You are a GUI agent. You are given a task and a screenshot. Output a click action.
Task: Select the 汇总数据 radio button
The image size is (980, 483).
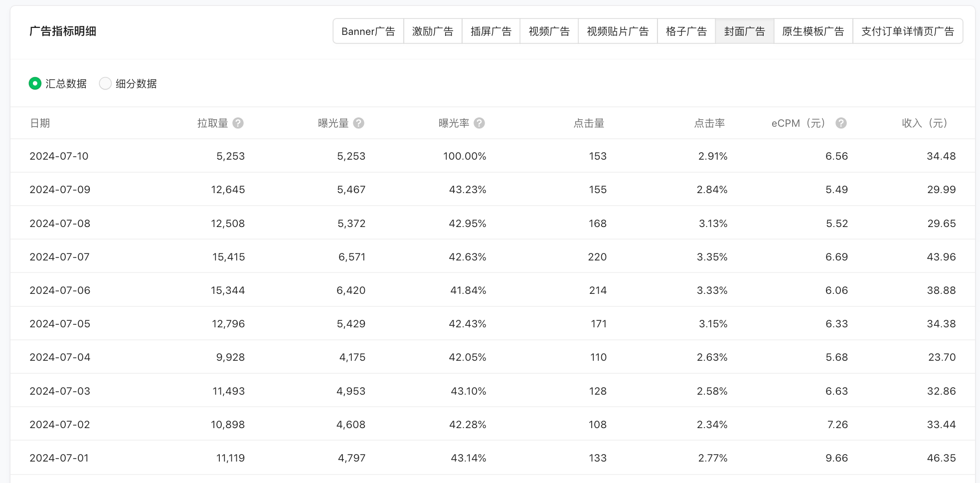35,83
